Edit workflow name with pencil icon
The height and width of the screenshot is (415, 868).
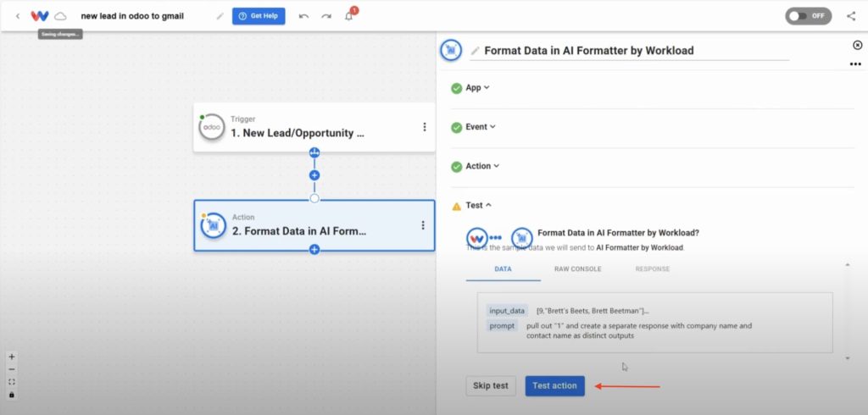(220, 16)
